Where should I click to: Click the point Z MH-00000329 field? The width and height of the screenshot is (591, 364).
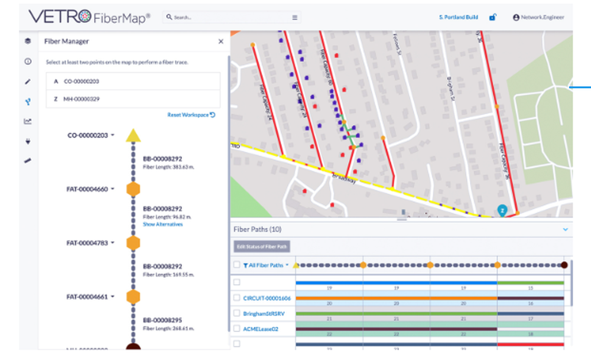click(x=133, y=99)
